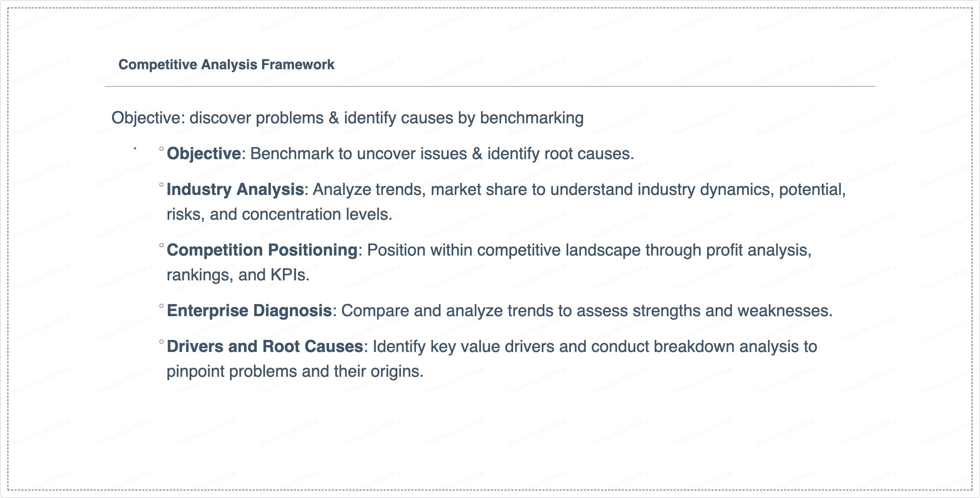Click the bullet marker beside "Competition Positioning"
Image resolution: width=980 pixels, height=498 pixels.
(162, 245)
